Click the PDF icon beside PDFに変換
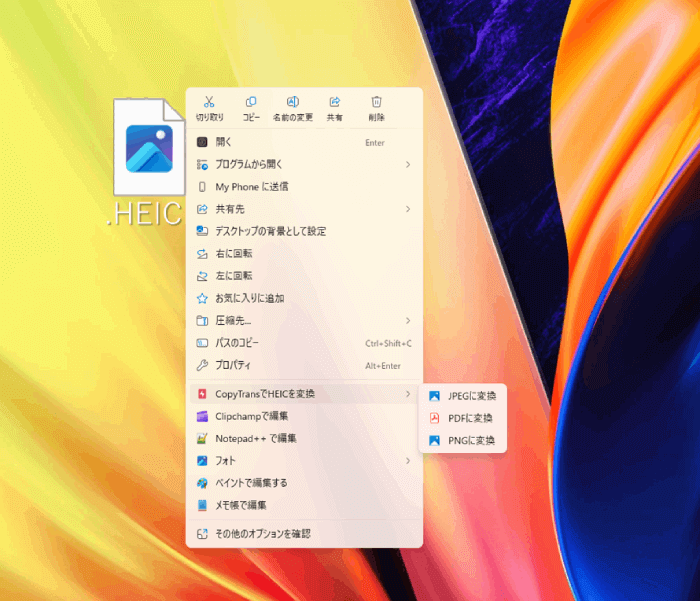The image size is (700, 601). tap(434, 418)
